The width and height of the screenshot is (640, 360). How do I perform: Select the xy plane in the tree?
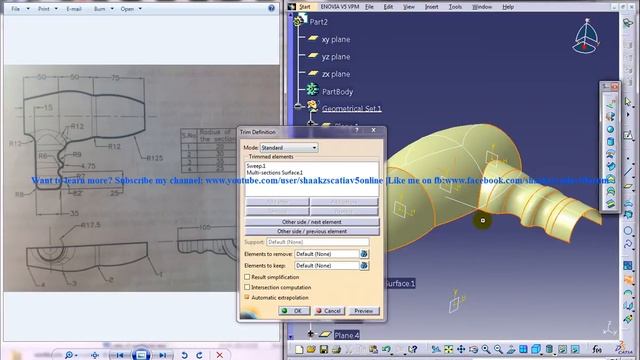click(336, 39)
